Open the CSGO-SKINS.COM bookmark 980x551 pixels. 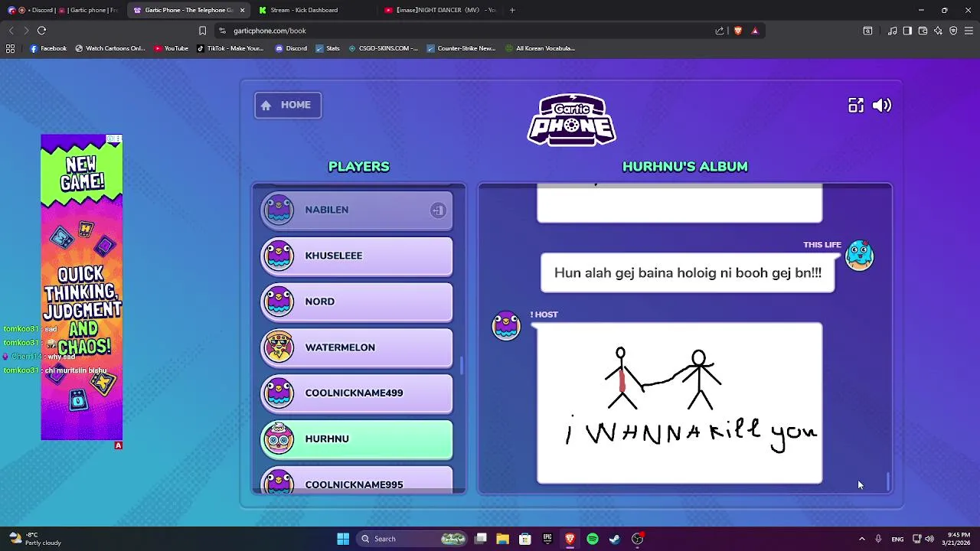(x=383, y=48)
